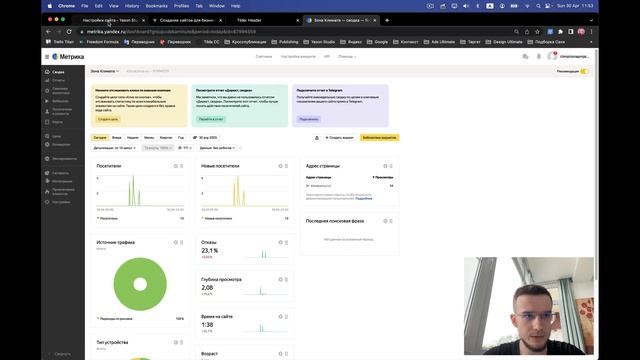Image resolution: width=640 pixels, height=360 pixels.
Task: Click the handle icon on Отказы widget
Action: tap(287, 242)
